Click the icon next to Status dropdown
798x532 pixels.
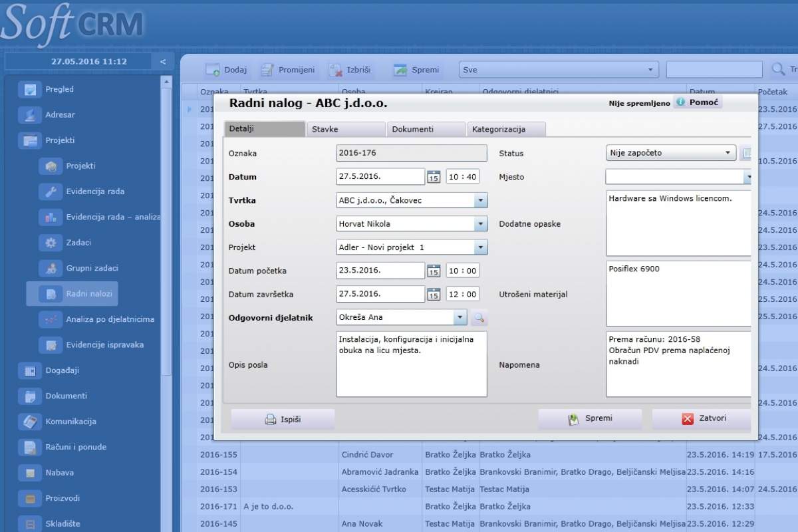(746, 153)
